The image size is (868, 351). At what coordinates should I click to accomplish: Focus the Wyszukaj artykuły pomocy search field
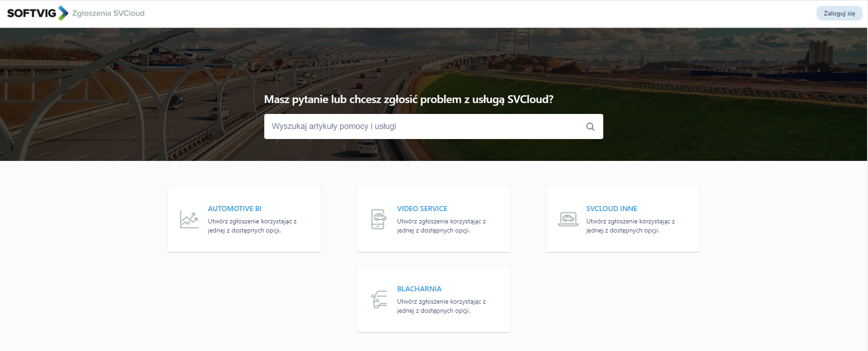tap(424, 126)
